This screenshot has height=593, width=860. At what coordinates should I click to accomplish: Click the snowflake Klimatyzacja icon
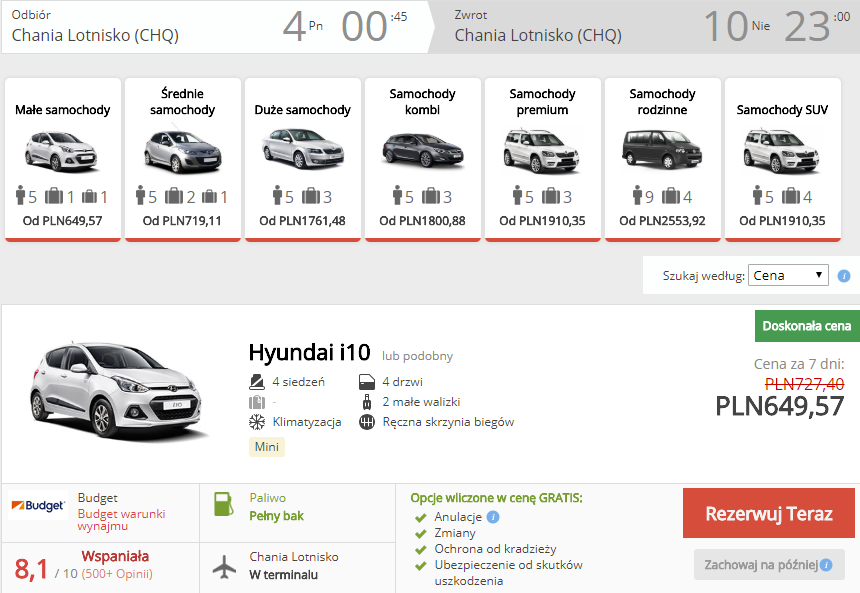click(257, 422)
